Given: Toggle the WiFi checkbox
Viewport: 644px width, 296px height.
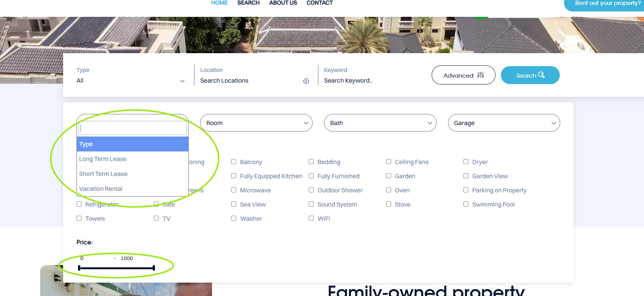Looking at the screenshot, I should click(311, 218).
